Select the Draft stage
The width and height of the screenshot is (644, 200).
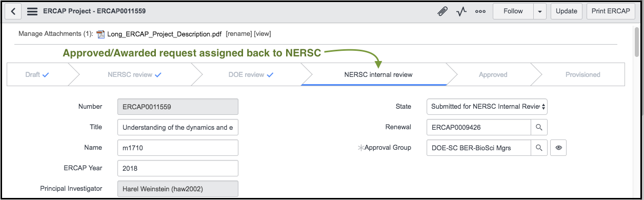[x=37, y=74]
